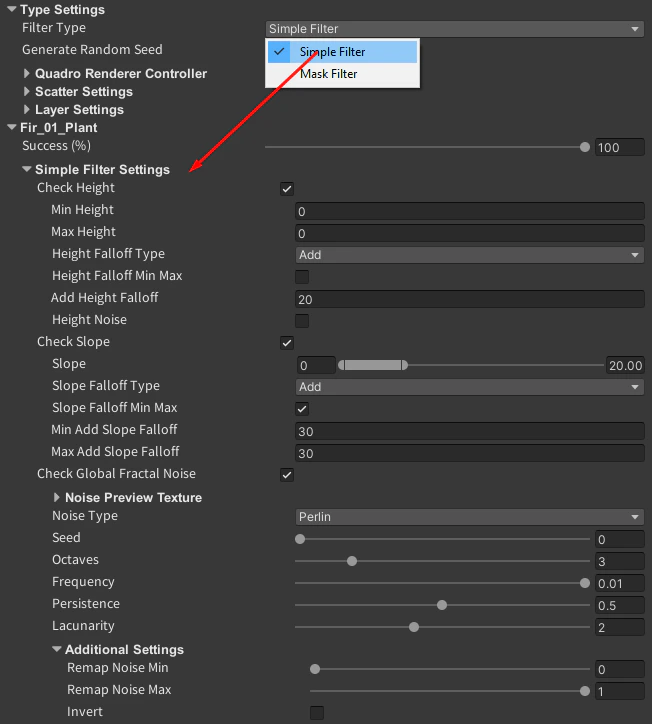Viewport: 652px width, 724px height.
Task: Click the Slope min-max range slider
Action: point(471,365)
